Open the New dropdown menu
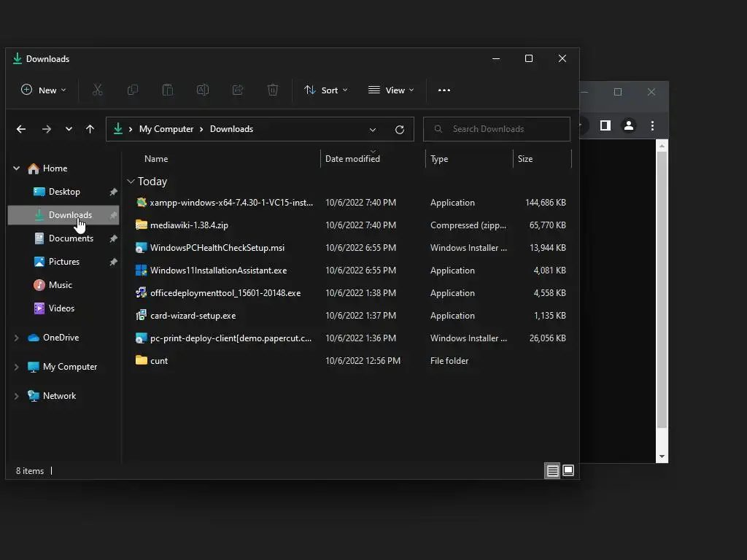 pyautogui.click(x=43, y=90)
